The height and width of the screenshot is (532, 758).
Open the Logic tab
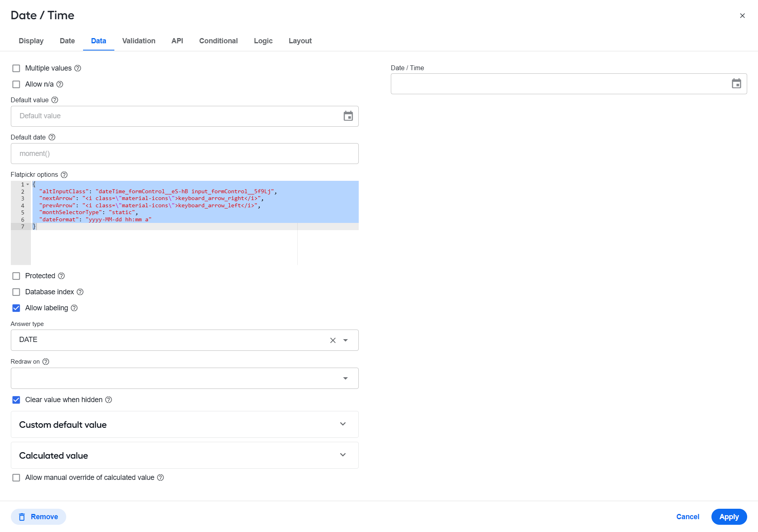point(263,41)
